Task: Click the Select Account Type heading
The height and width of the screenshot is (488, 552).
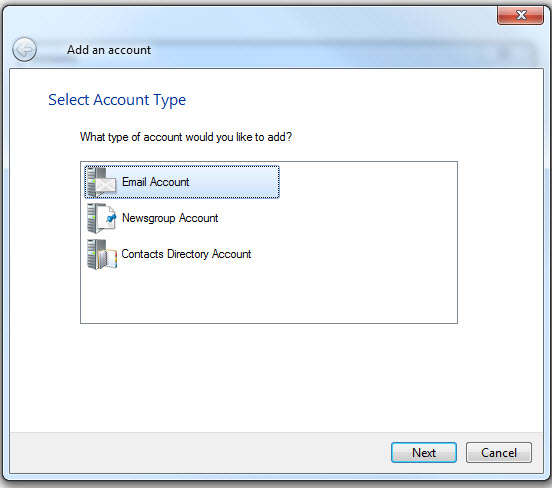Action: [117, 100]
